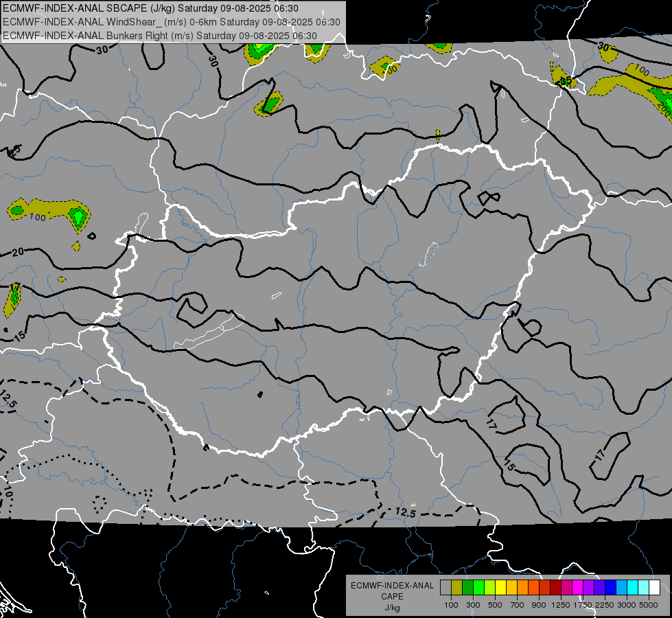Select the '2250' value under the legend
The width and height of the screenshot is (672, 618).
[x=605, y=605]
